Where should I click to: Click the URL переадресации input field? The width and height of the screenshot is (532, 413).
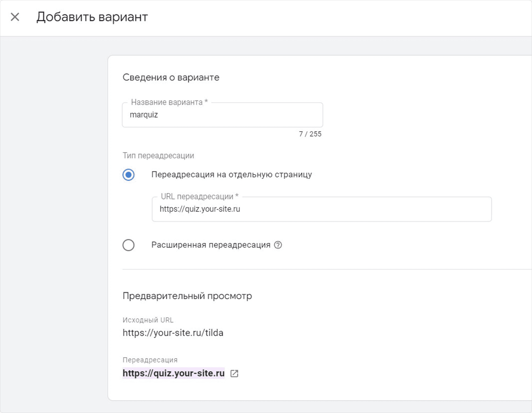click(x=321, y=209)
